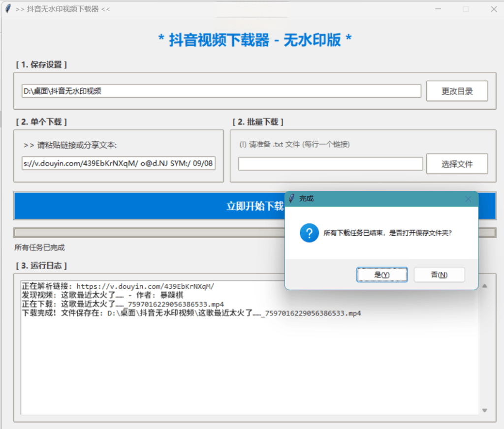
Task: Click the feather icon in main title bar
Action: tap(8, 9)
